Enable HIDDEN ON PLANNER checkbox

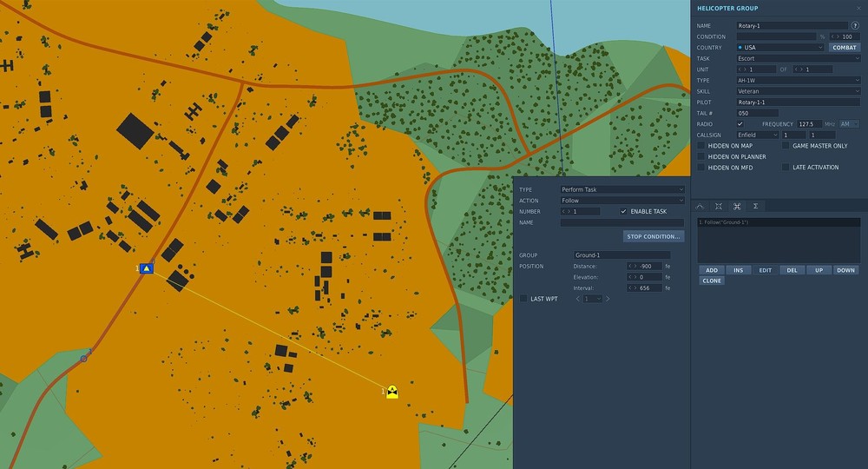[700, 156]
